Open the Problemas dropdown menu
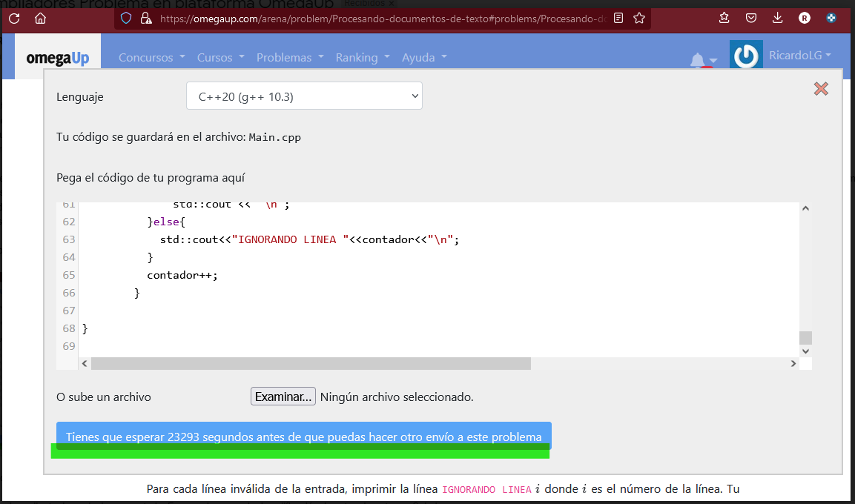855x504 pixels. (x=289, y=56)
